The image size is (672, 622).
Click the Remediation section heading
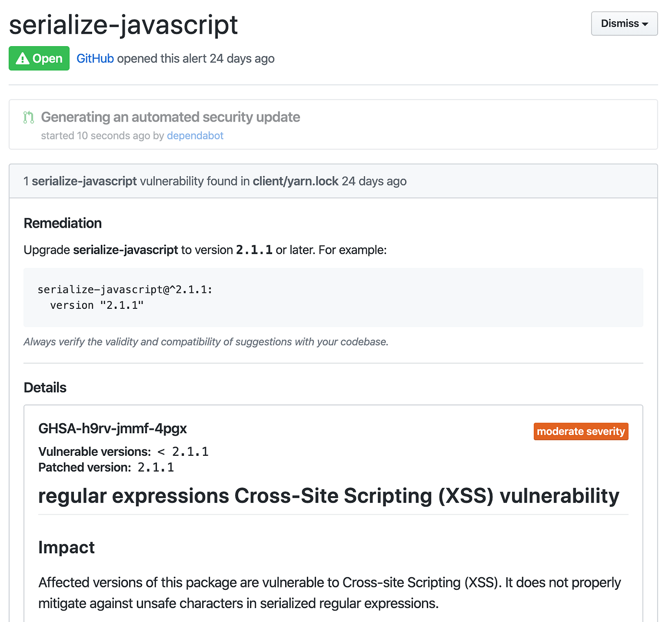click(x=62, y=223)
